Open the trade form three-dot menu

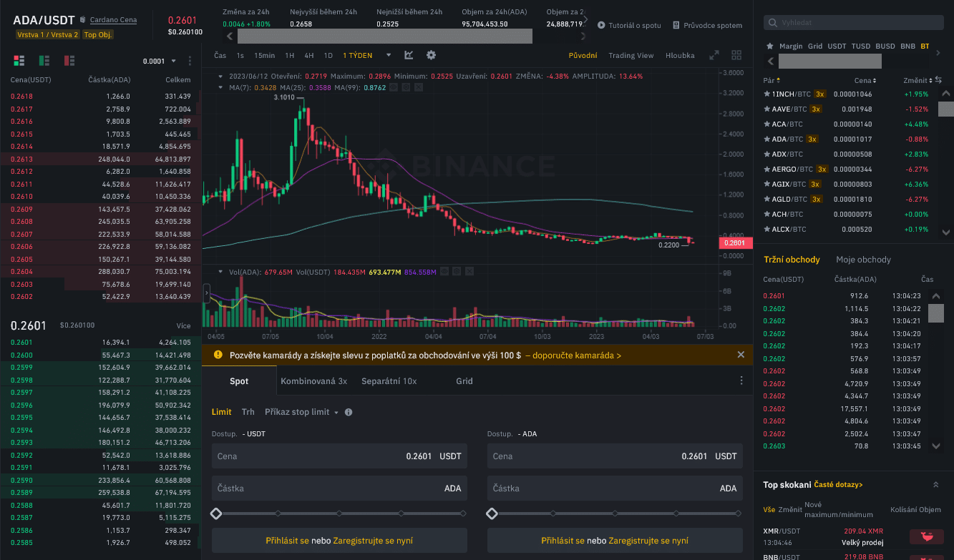point(741,380)
